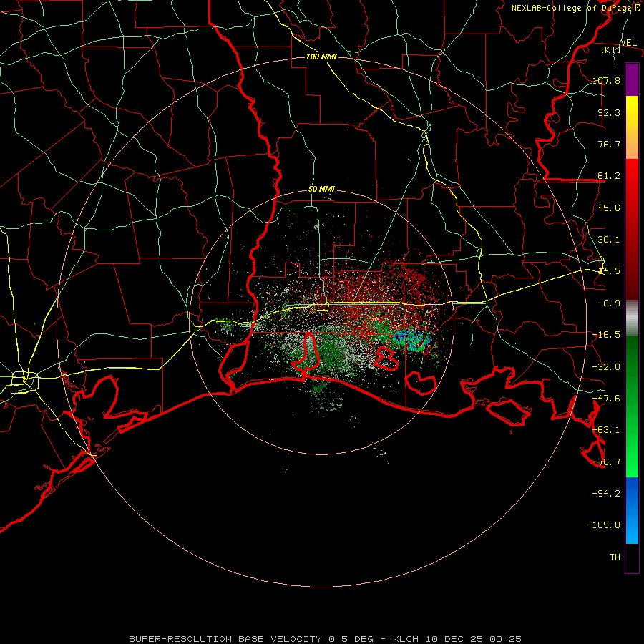Image resolution: width=644 pixels, height=644 pixels.
Task: Pick the purple segment of the color bar
Action: tap(632, 79)
